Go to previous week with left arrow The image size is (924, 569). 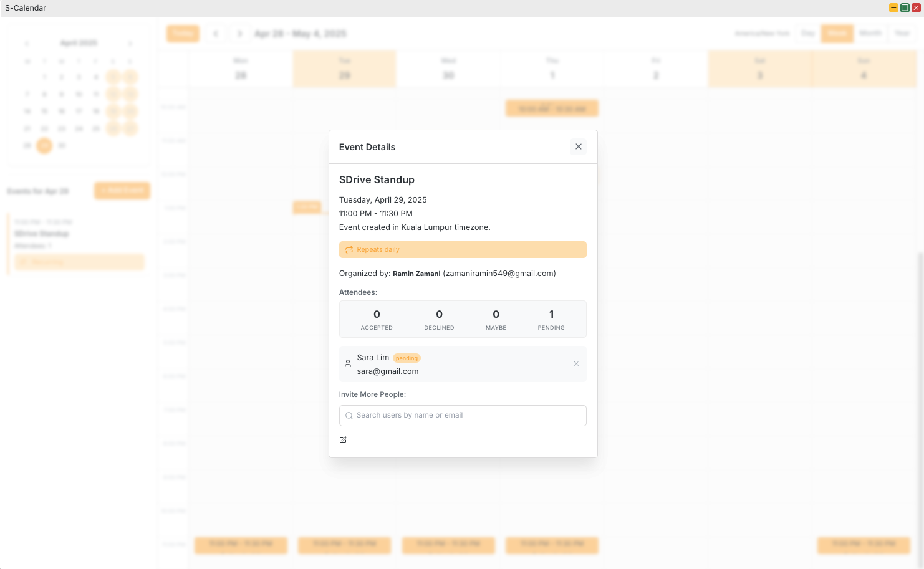(x=216, y=34)
